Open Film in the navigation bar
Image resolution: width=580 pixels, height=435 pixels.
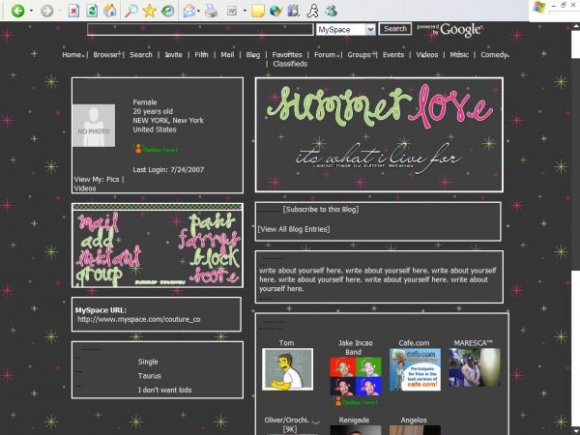point(202,55)
